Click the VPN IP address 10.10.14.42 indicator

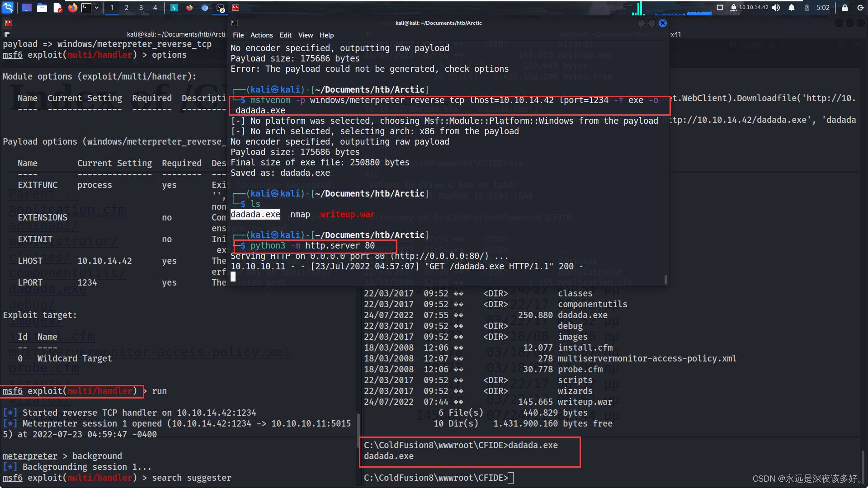[753, 8]
